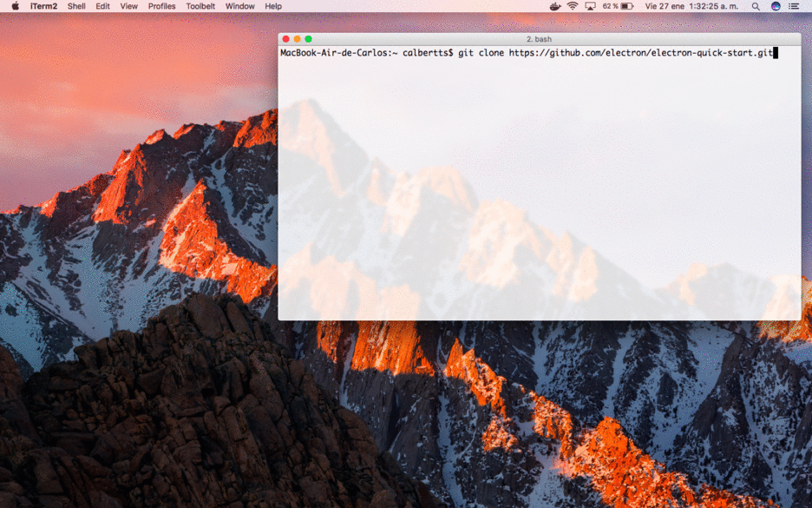Minimize the bash terminal window
Screen dimensions: 812x508
[x=298, y=39]
